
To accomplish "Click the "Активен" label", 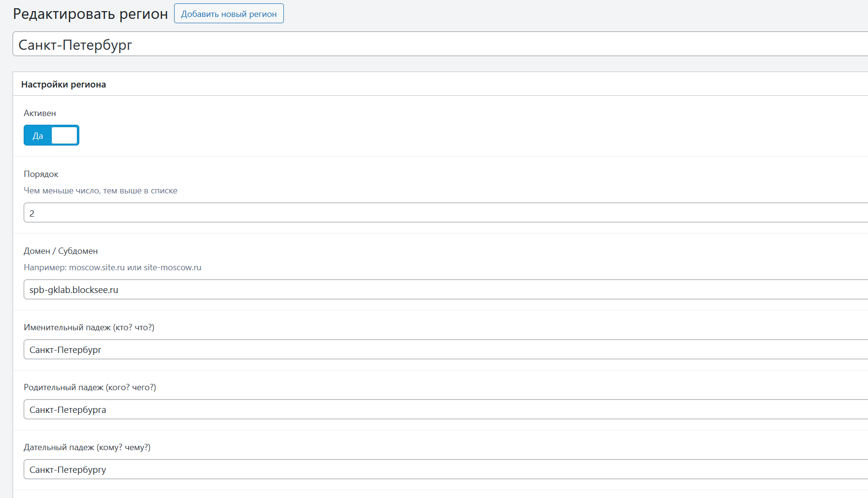I will [x=40, y=113].
